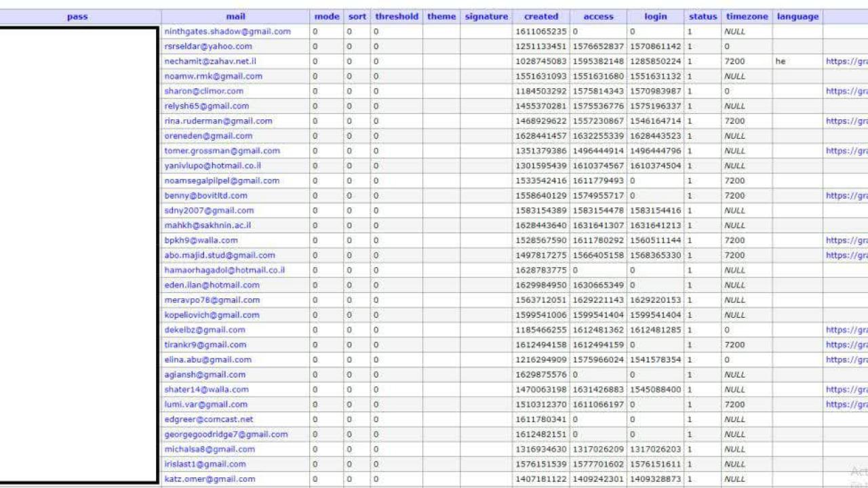
Task: Click the login value 1575196337
Action: tap(655, 106)
